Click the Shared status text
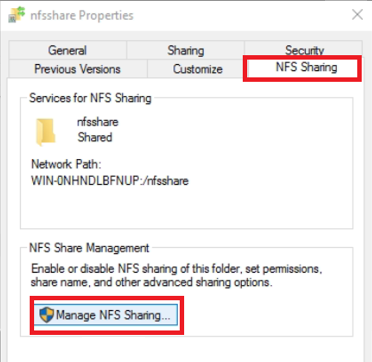Screen dimensions: 372x362 [95, 137]
